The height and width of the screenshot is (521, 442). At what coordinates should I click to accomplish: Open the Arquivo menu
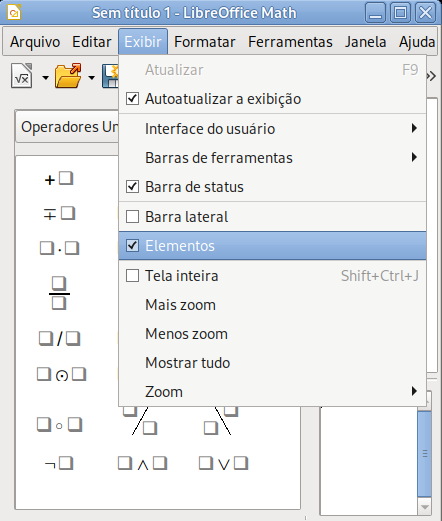35,42
